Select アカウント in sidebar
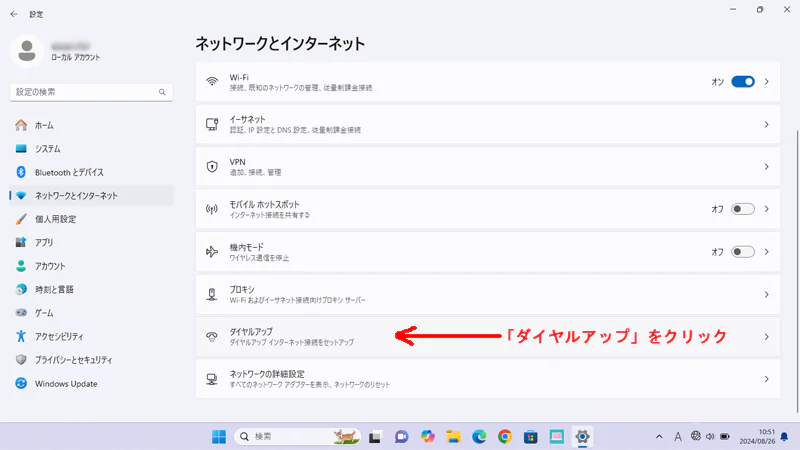The height and width of the screenshot is (450, 800). click(92, 266)
